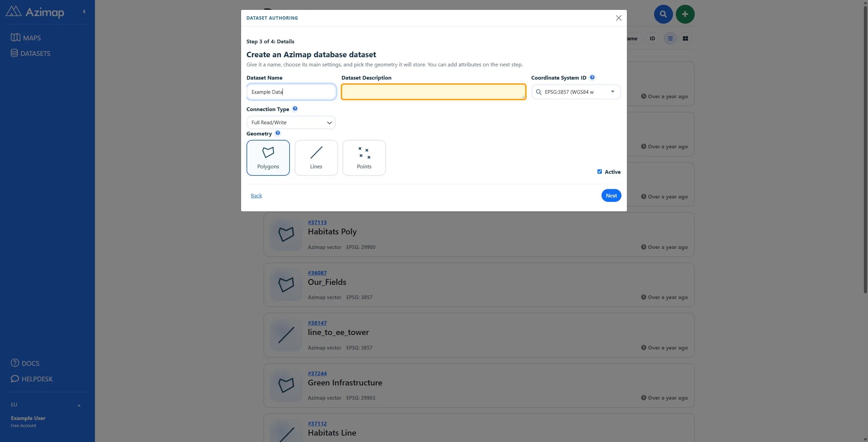The height and width of the screenshot is (442, 868).
Task: Click the green add dataset button
Action: 685,14
